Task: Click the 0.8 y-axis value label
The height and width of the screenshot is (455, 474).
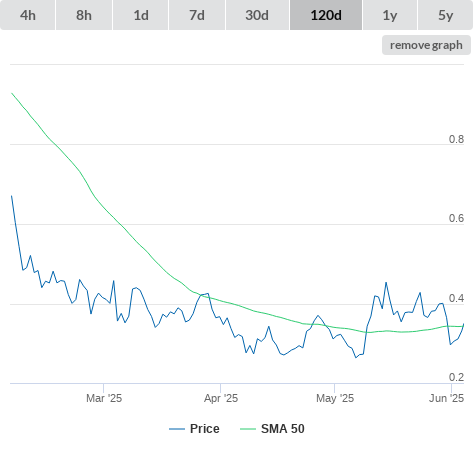Action: (x=456, y=139)
